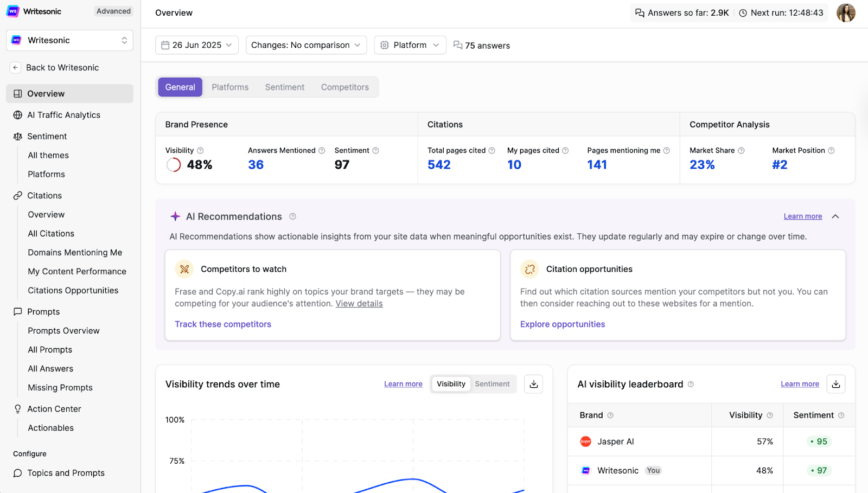Click the info icon beside AI visibility leaderboard title

coord(691,384)
